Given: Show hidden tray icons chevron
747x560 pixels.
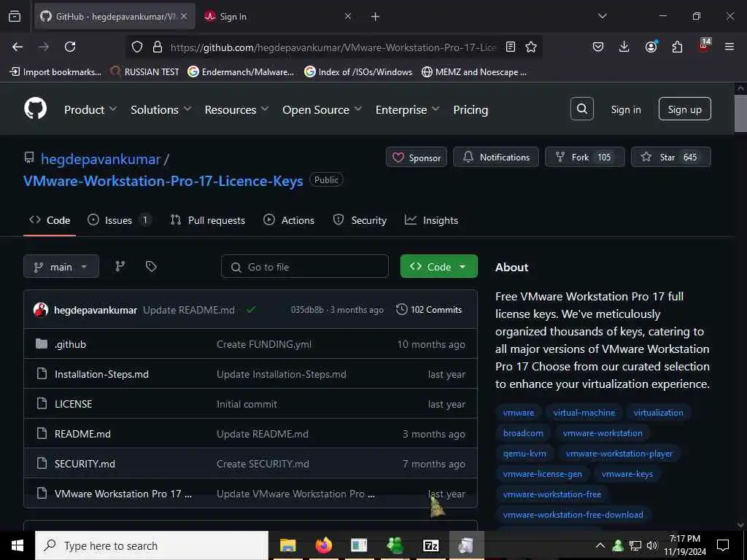Looking at the screenshot, I should point(600,545).
